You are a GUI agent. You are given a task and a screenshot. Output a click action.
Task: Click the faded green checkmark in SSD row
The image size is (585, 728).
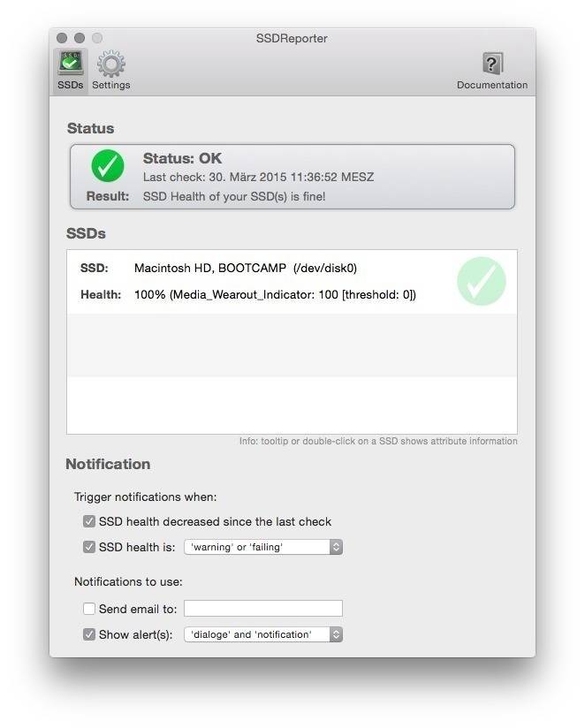[482, 281]
